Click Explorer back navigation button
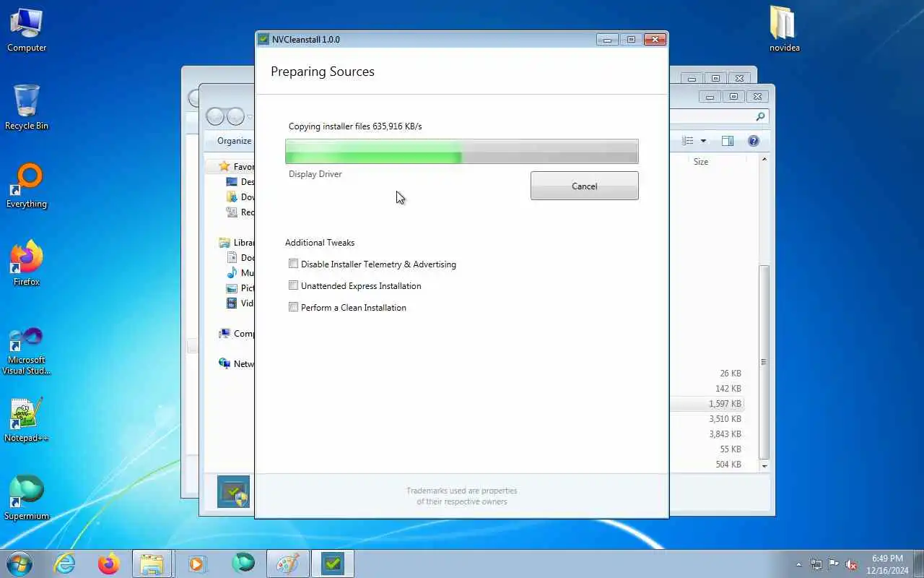 coord(216,116)
